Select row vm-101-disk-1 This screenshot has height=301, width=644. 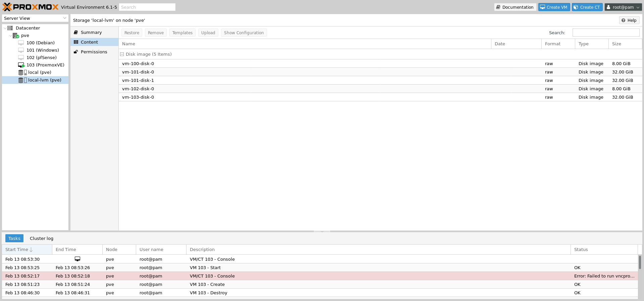click(380, 81)
